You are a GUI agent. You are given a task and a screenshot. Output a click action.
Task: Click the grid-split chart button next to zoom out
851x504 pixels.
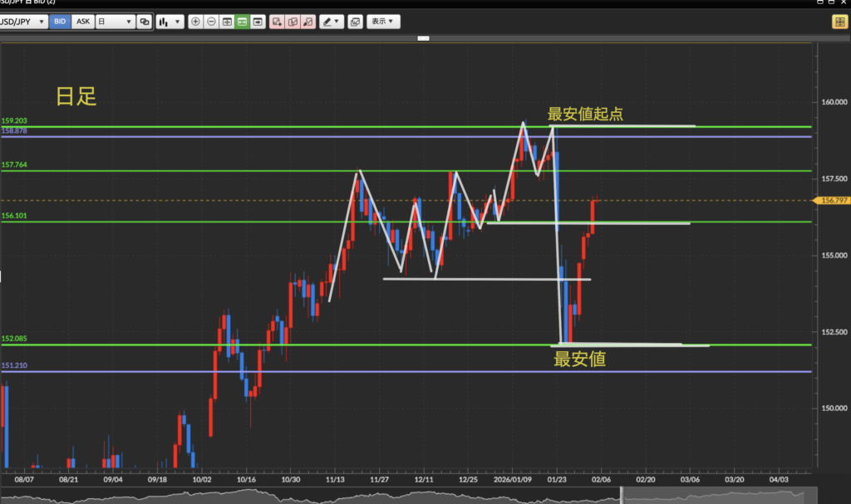tap(227, 22)
